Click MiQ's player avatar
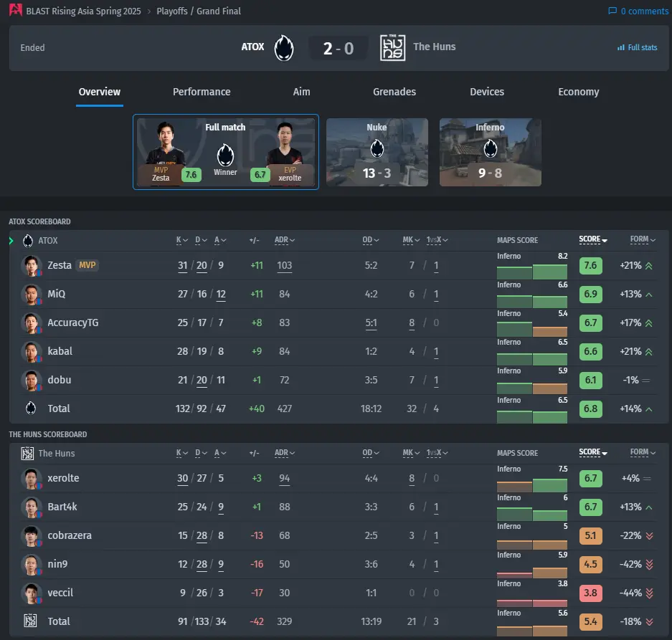672x640 pixels. (x=32, y=295)
